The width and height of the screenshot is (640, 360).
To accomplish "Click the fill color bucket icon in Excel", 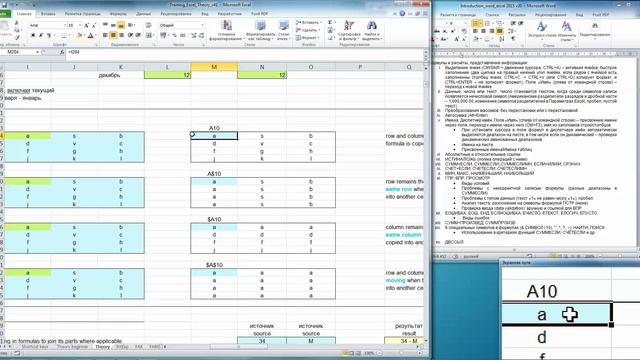I will click(79, 36).
